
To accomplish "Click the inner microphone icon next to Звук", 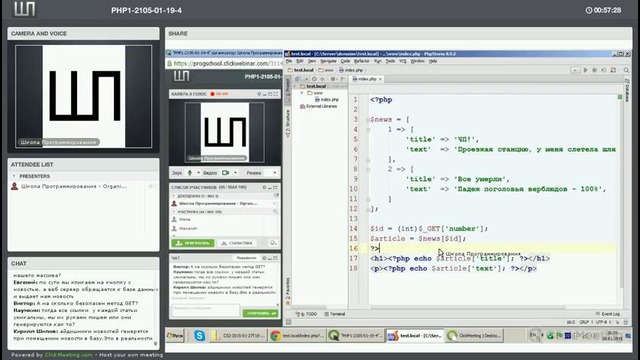I will click(x=189, y=173).
